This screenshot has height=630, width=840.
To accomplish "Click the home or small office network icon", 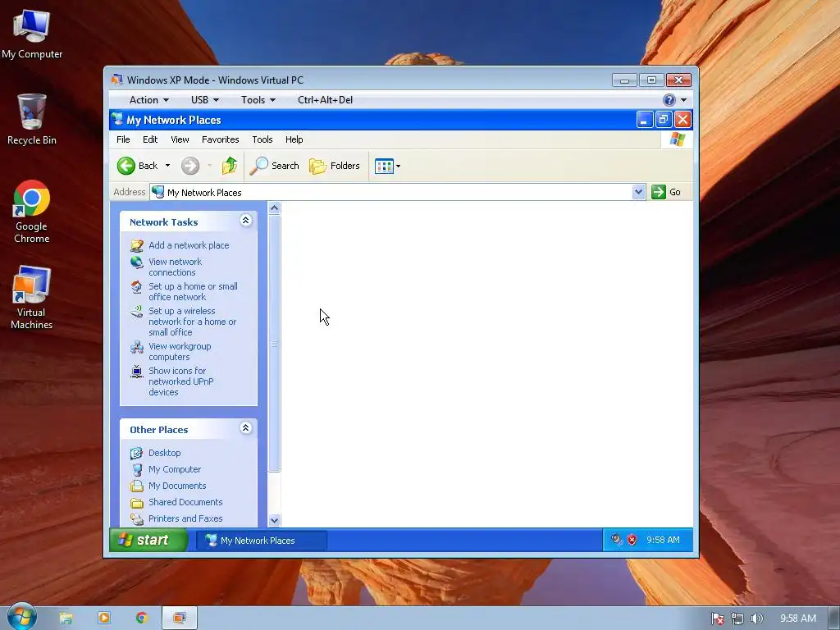I will (x=137, y=286).
